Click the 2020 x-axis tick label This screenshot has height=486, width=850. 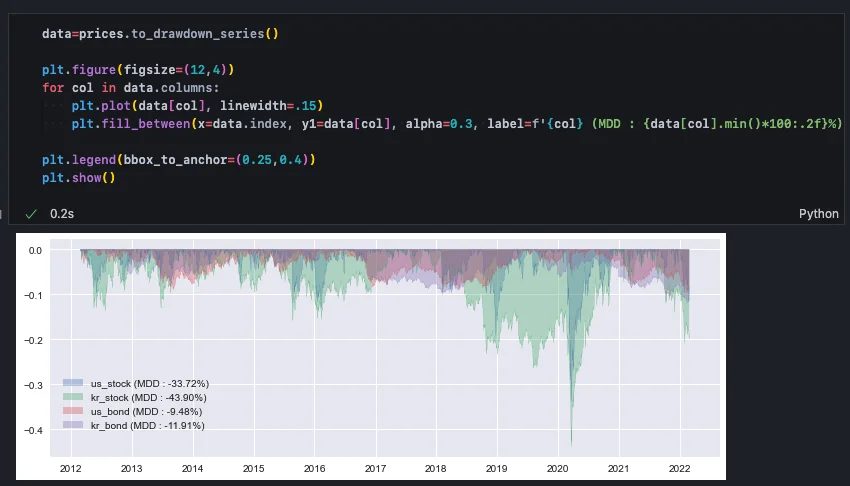(x=558, y=468)
